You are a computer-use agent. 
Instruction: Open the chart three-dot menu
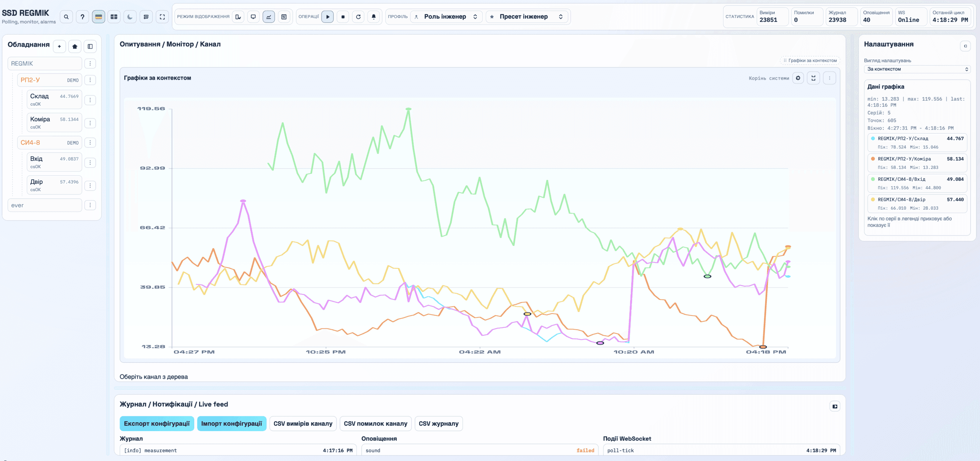pyautogui.click(x=830, y=78)
